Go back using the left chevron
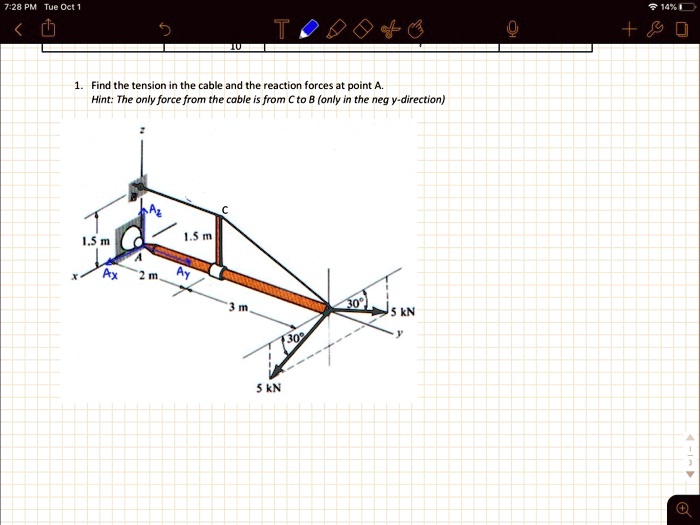The width and height of the screenshot is (700, 525). [18, 29]
